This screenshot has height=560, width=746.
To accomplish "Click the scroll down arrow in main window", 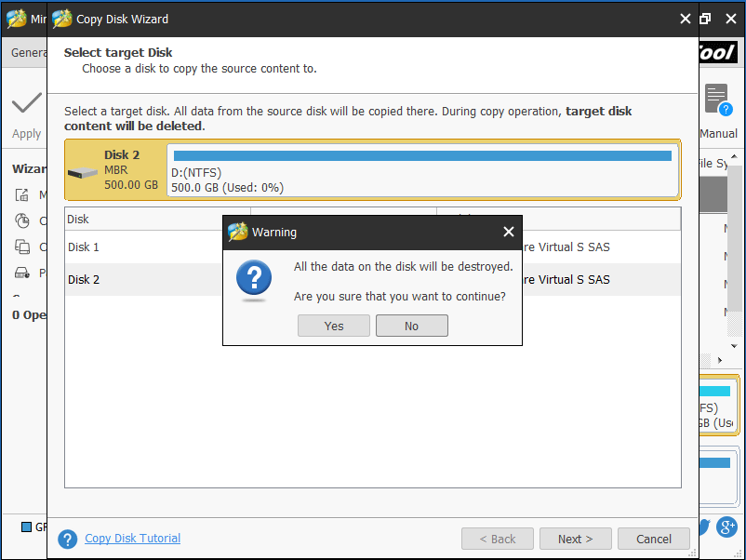I will click(x=734, y=346).
